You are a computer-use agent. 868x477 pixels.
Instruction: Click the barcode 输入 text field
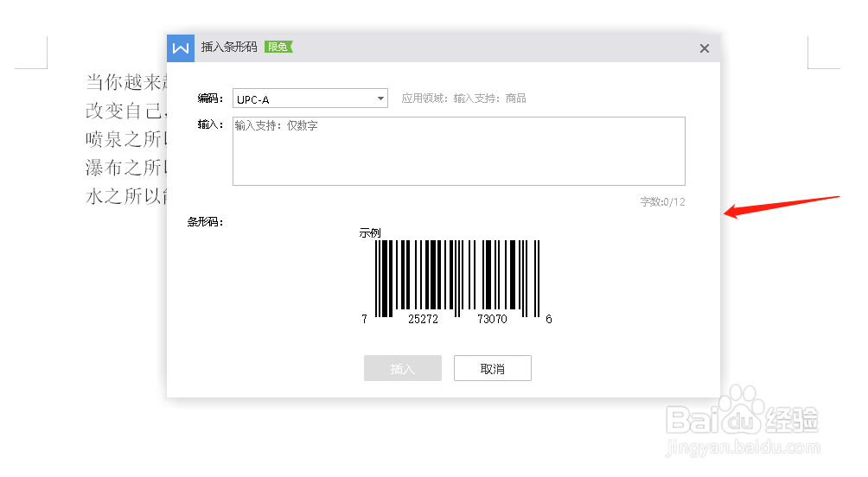[459, 151]
